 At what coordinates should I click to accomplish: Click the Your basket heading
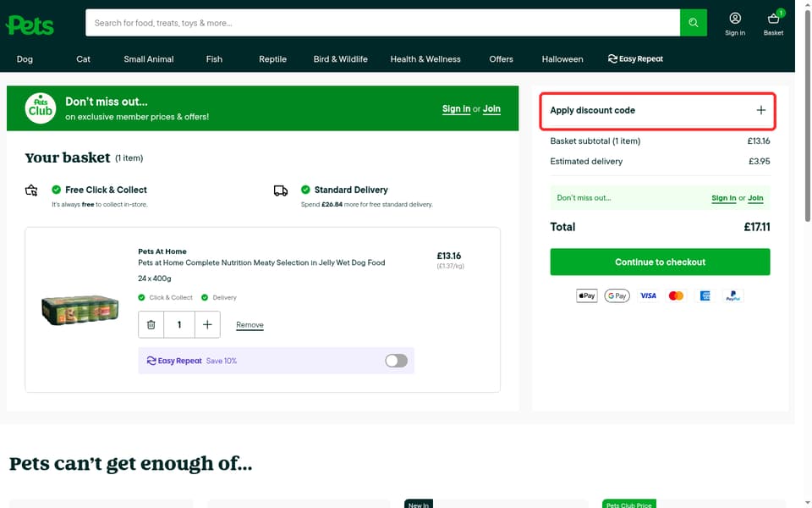point(68,157)
